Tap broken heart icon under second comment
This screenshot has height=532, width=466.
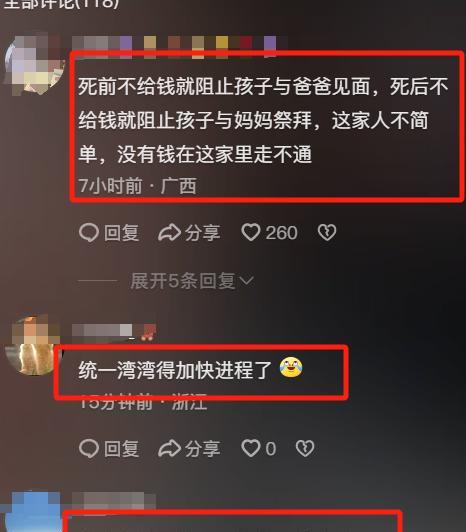tap(305, 449)
